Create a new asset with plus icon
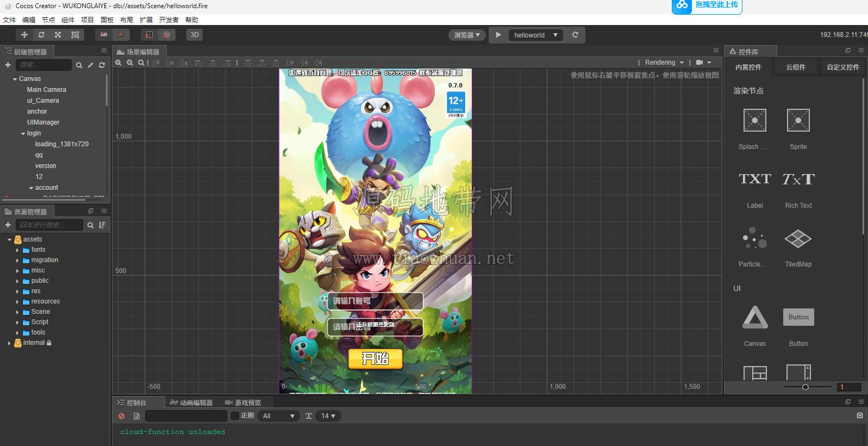 pyautogui.click(x=8, y=225)
